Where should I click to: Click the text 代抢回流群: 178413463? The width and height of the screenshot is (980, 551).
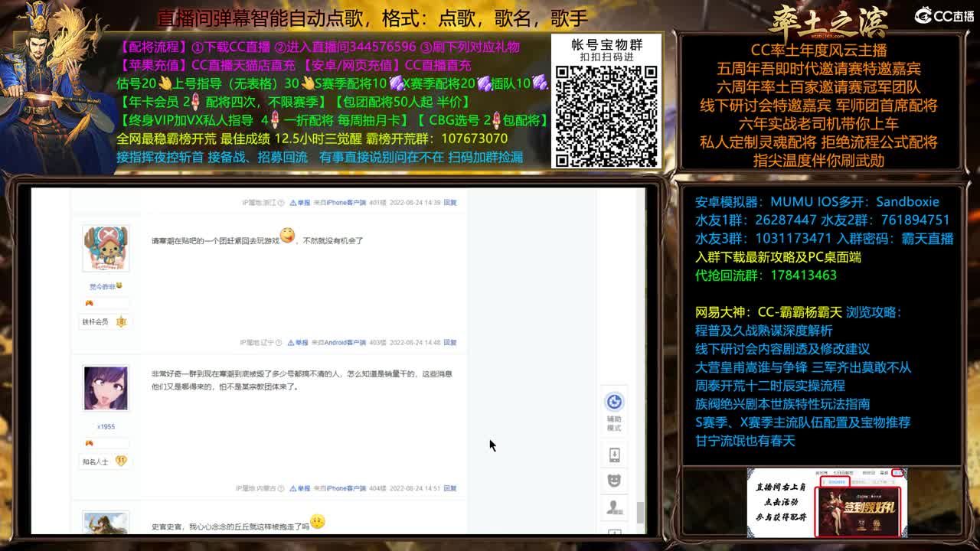(x=766, y=275)
